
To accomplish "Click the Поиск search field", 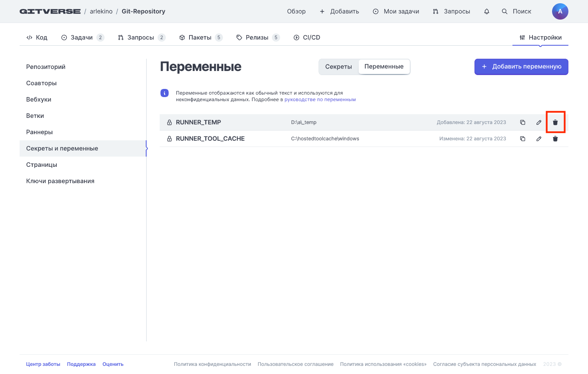I will click(x=517, y=11).
